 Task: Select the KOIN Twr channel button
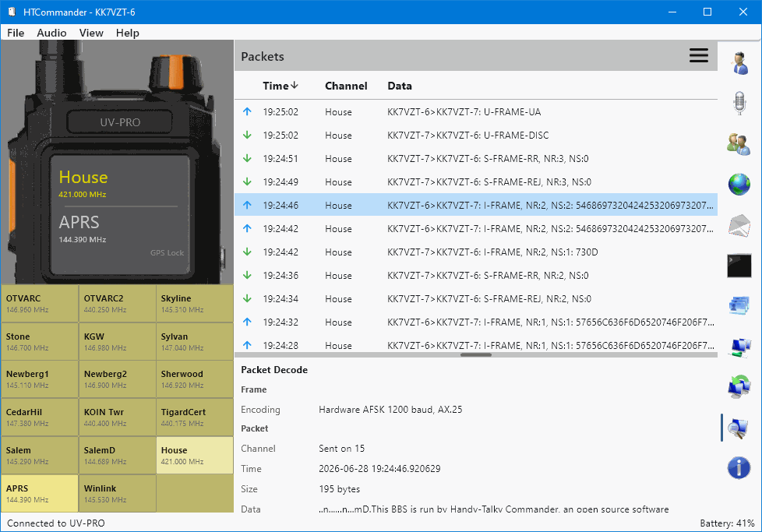[x=117, y=417]
